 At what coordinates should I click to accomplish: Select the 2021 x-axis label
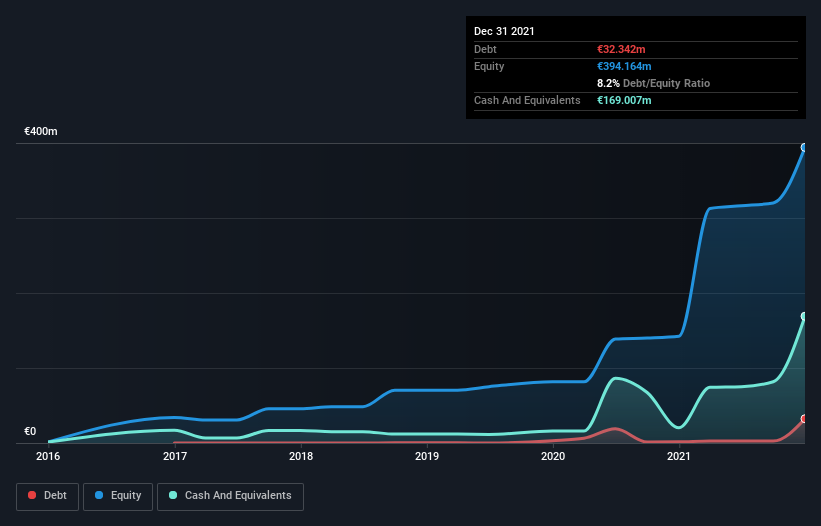679,456
